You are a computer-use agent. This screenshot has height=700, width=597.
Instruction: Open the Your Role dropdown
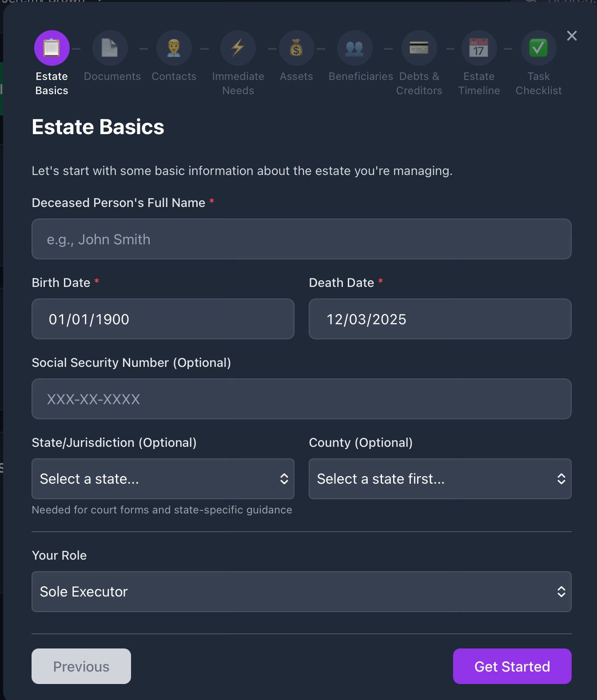click(301, 592)
